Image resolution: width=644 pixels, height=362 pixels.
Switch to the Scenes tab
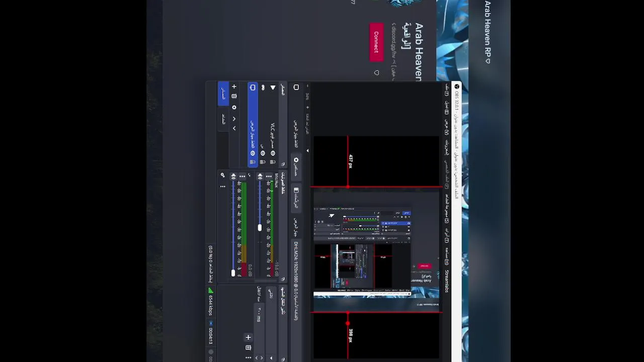224,119
